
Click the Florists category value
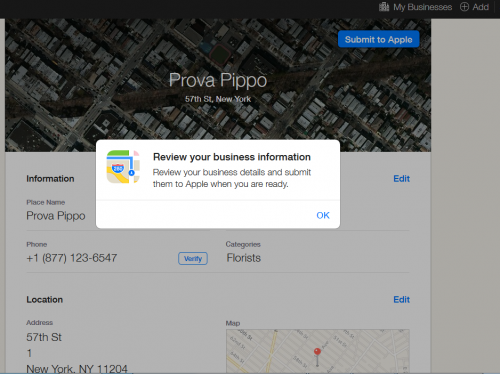point(244,258)
